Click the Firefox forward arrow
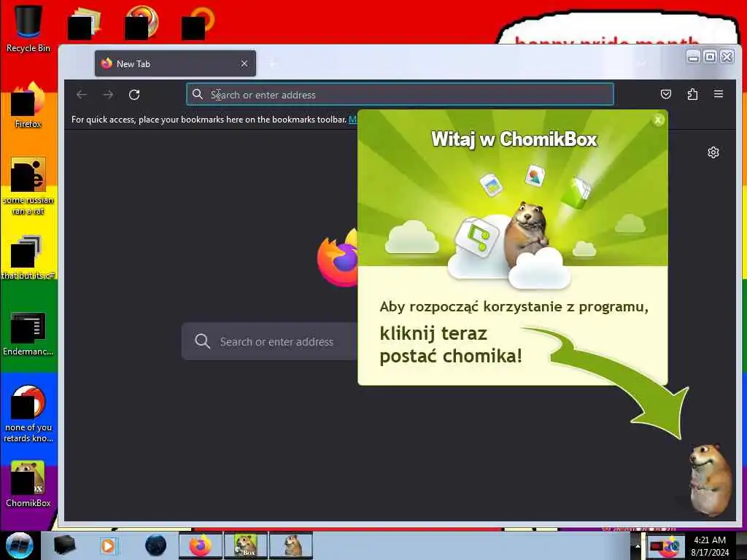Screen dimensions: 747x560 tap(108, 95)
